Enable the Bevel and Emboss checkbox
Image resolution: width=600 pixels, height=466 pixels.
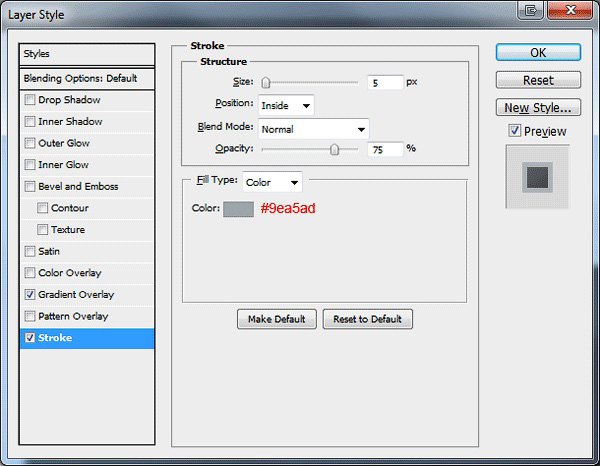(x=30, y=186)
